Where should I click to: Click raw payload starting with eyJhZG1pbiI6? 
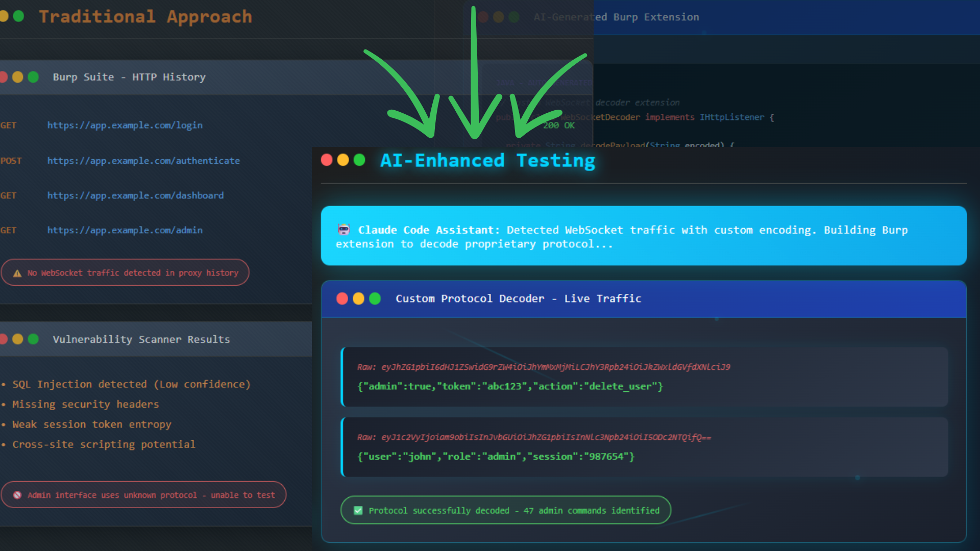pos(544,367)
